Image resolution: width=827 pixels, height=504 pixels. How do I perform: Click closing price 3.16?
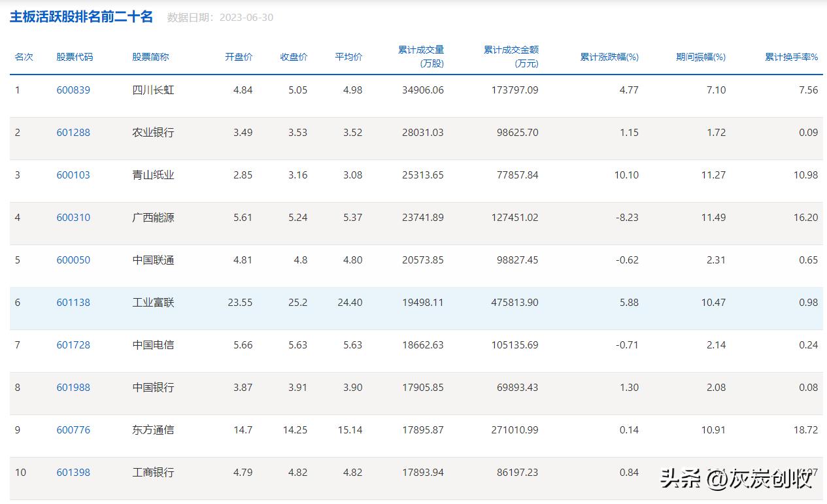point(298,175)
